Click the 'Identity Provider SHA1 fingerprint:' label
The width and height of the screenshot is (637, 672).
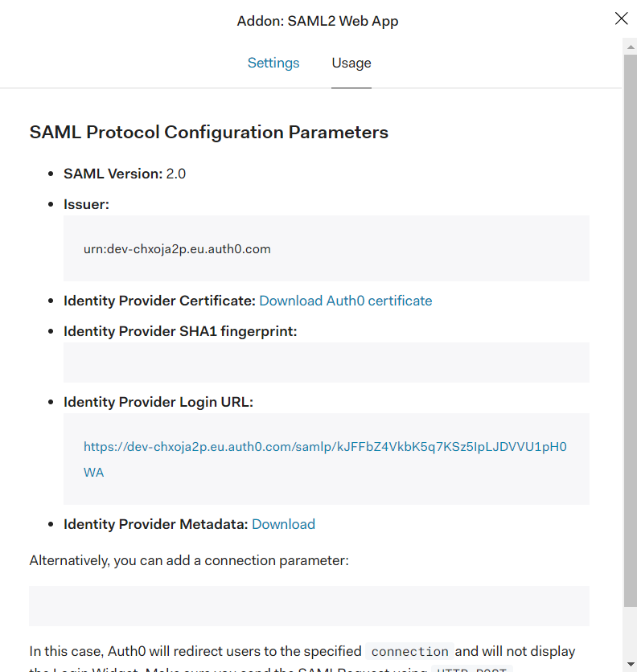point(180,331)
